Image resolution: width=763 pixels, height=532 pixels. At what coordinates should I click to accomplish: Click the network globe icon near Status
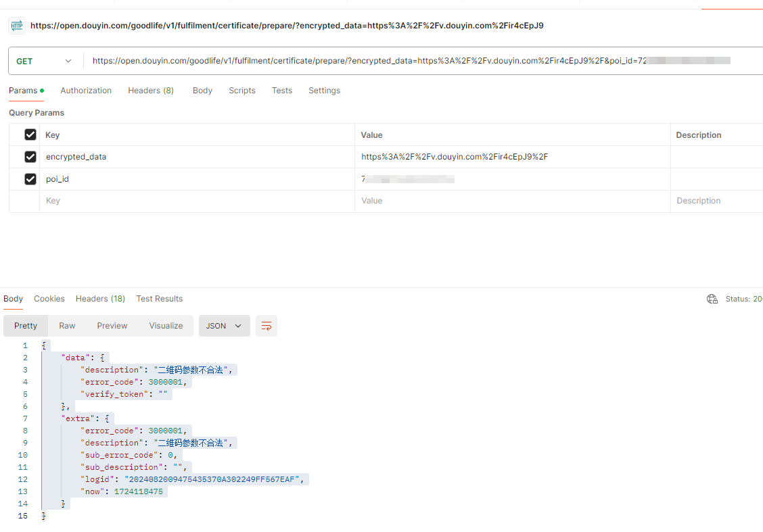coord(712,299)
